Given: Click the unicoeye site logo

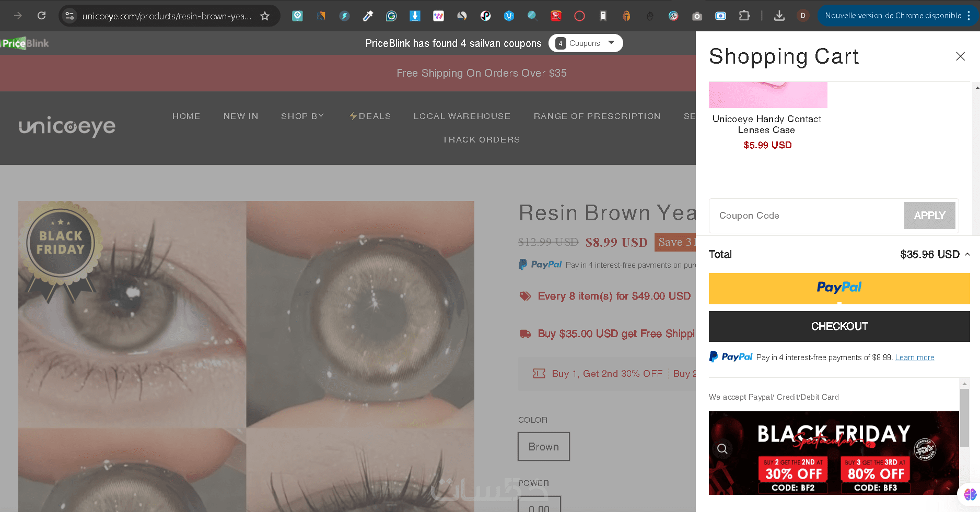Looking at the screenshot, I should (67, 127).
